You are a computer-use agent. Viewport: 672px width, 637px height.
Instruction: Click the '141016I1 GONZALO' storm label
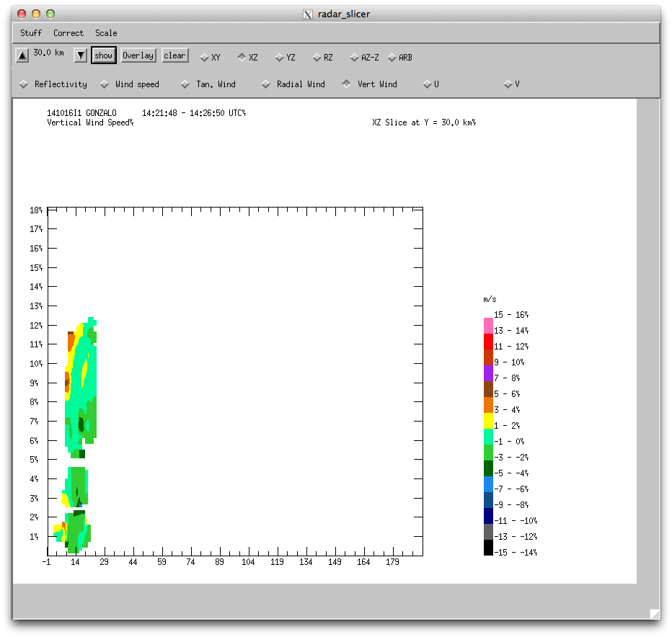click(81, 113)
